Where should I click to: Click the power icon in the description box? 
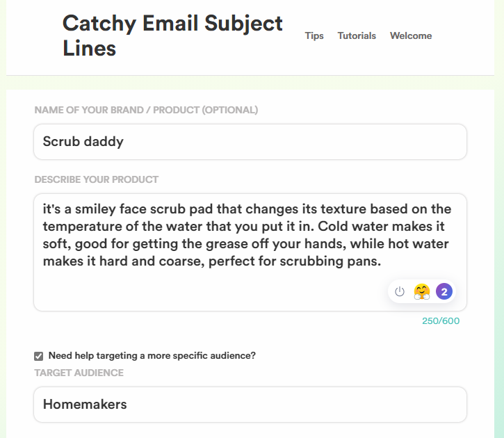click(x=400, y=292)
